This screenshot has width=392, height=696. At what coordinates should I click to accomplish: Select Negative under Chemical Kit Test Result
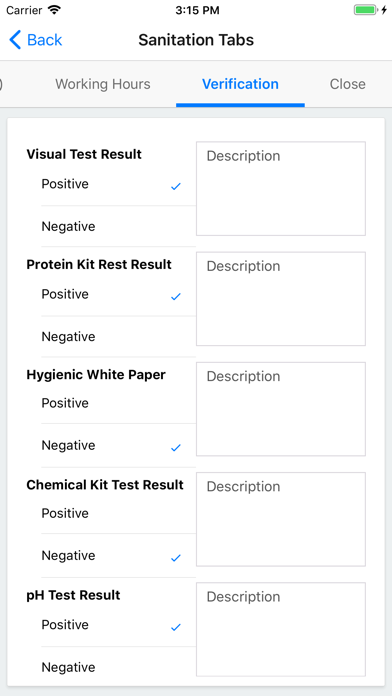(x=119, y=556)
